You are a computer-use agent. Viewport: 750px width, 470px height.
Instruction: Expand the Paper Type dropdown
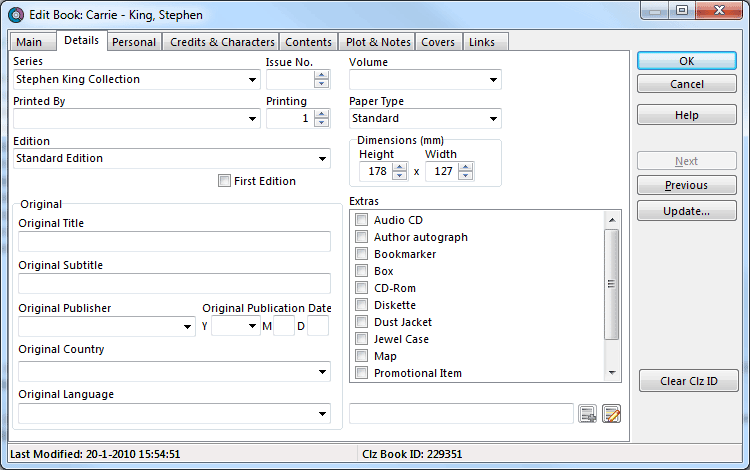tap(493, 119)
